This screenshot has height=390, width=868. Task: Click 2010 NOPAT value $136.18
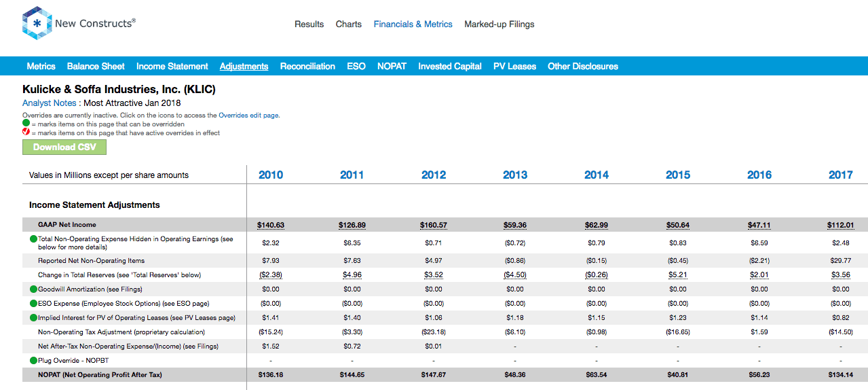[x=271, y=375]
